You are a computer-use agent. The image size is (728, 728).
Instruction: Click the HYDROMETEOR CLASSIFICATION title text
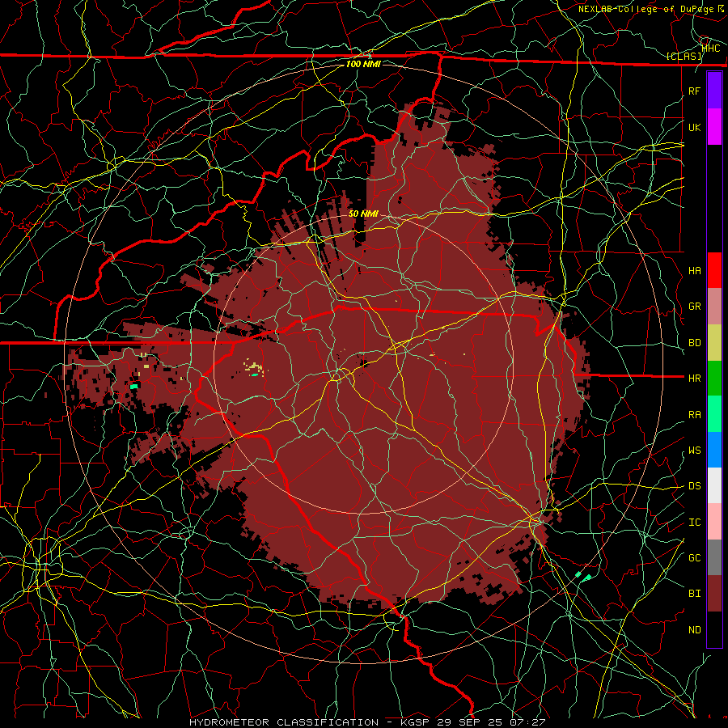click(x=284, y=722)
